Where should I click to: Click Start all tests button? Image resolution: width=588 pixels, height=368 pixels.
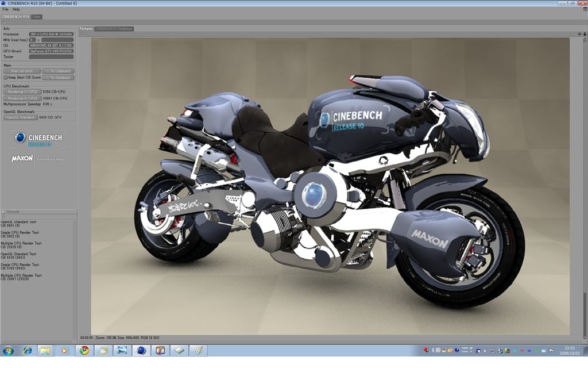tap(22, 71)
